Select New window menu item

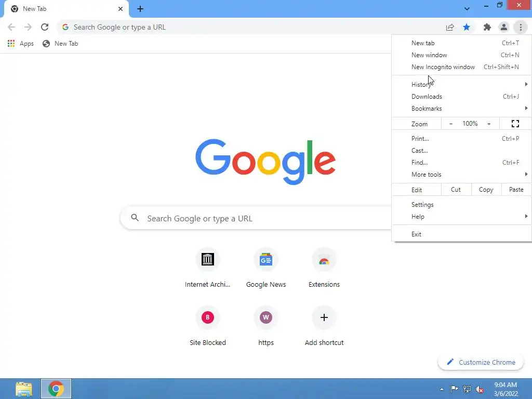tap(461, 55)
